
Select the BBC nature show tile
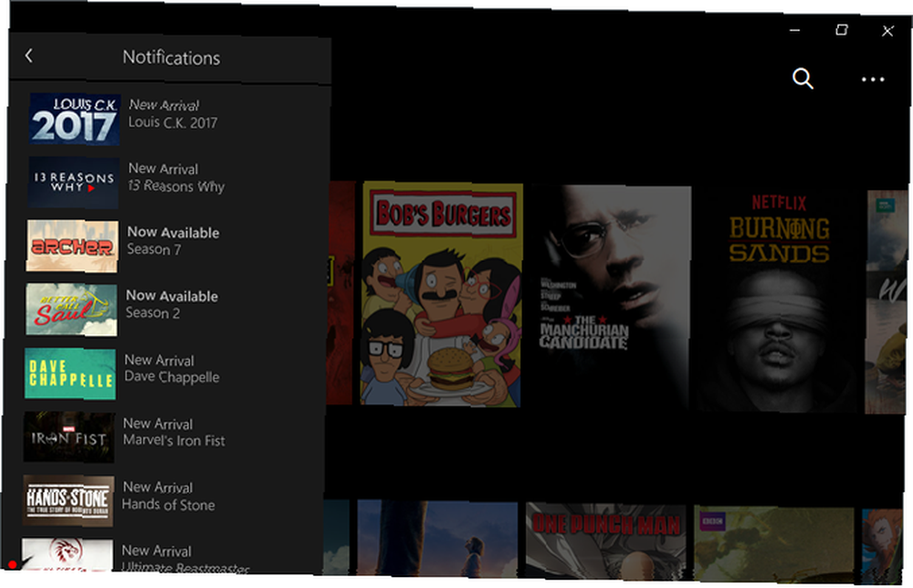[773, 545]
